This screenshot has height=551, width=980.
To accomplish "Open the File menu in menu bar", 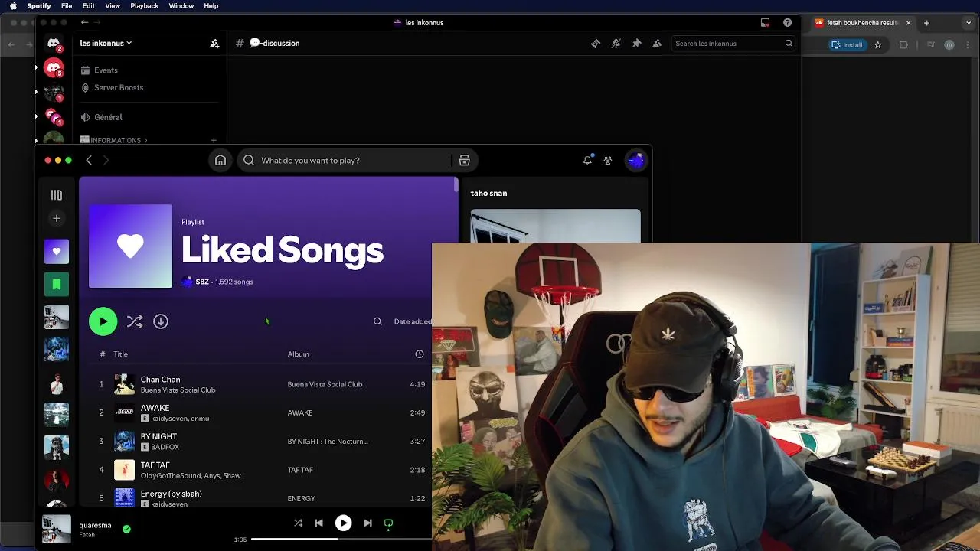I will coord(67,5).
